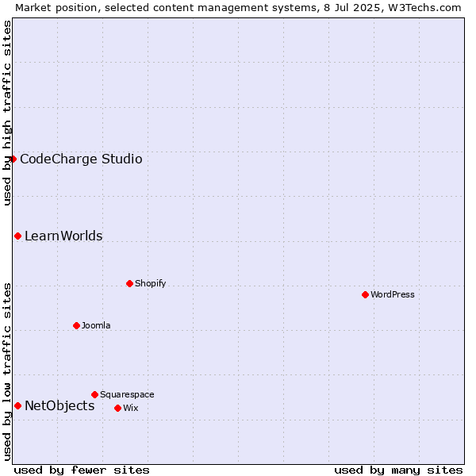Click the Squarespace red data point
The width and height of the screenshot is (476, 476).
pyautogui.click(x=94, y=394)
